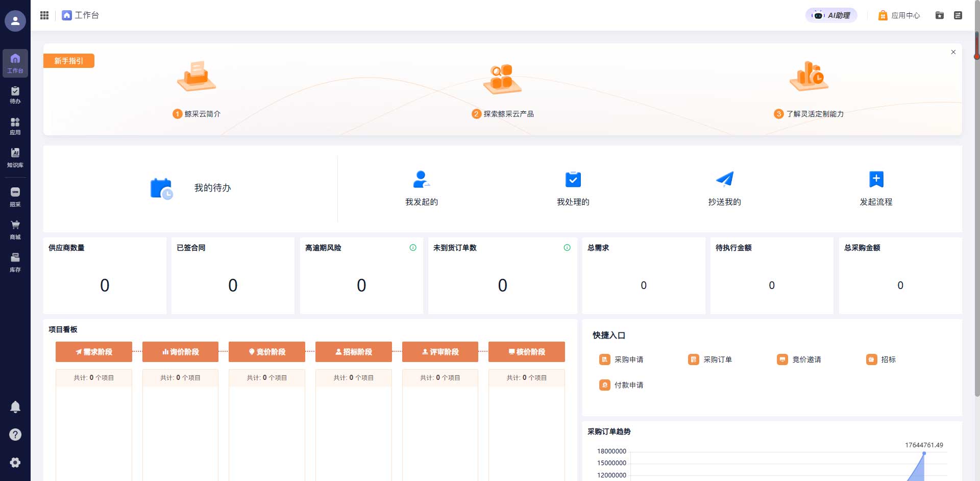Open the AI助理 assistant button
Viewport: 980px width, 481px height.
[x=831, y=15]
